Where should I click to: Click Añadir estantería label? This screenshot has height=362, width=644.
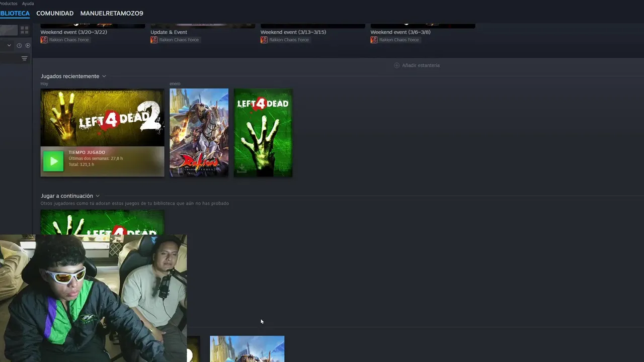[x=421, y=65]
